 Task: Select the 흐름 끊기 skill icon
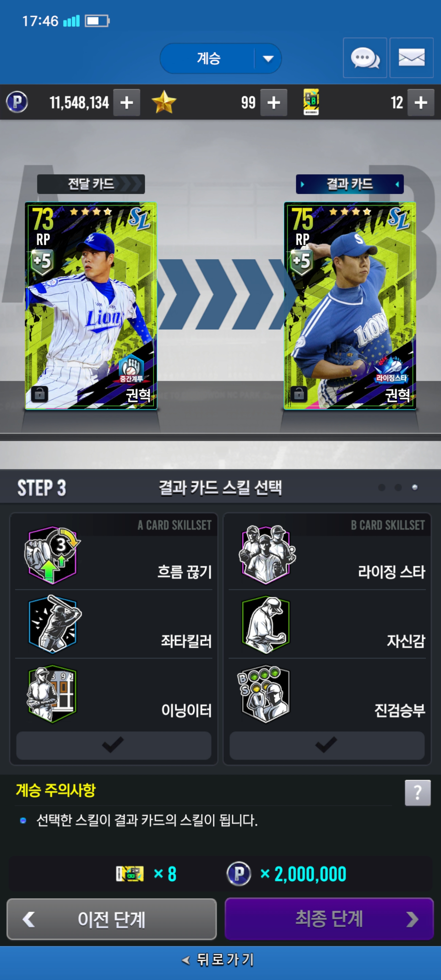(x=52, y=555)
